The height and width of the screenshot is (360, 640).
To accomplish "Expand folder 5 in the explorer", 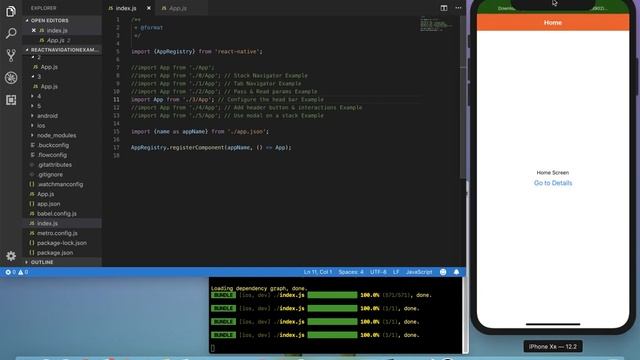I will pyautogui.click(x=32, y=106).
